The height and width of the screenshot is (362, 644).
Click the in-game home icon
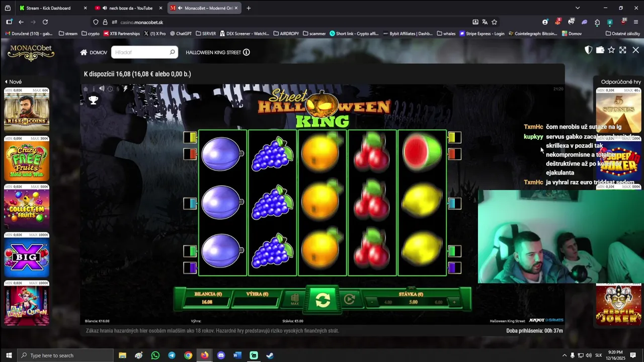click(x=86, y=89)
